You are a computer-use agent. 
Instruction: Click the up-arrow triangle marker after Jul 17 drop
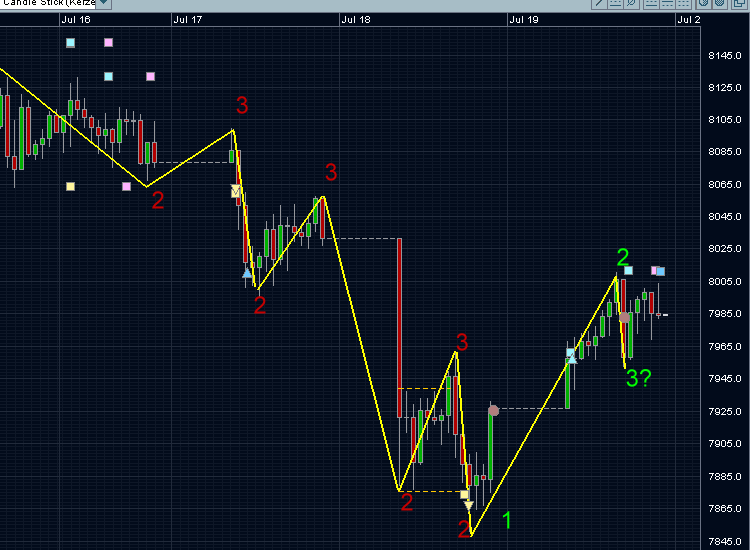247,272
